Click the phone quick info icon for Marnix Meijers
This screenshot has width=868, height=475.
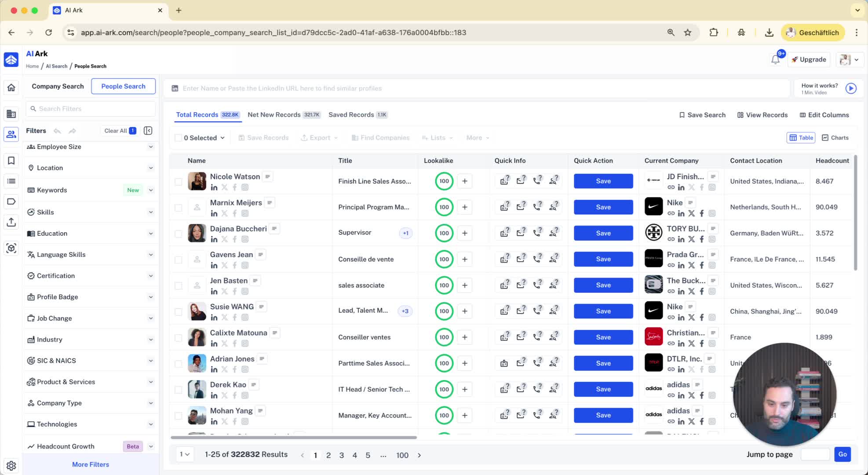tap(537, 207)
